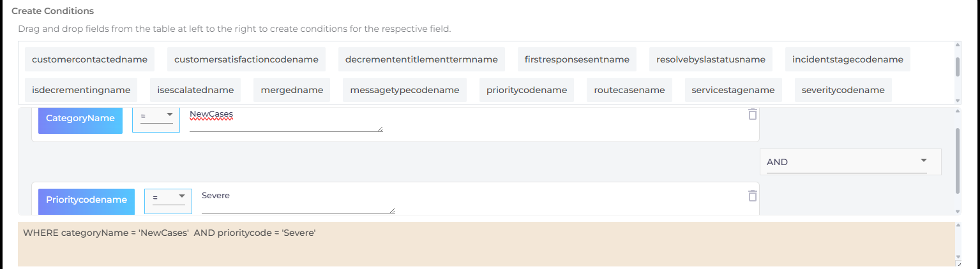The width and height of the screenshot is (980, 269).
Task: Pick the decremententitlementtermname field chip
Action: tap(421, 59)
